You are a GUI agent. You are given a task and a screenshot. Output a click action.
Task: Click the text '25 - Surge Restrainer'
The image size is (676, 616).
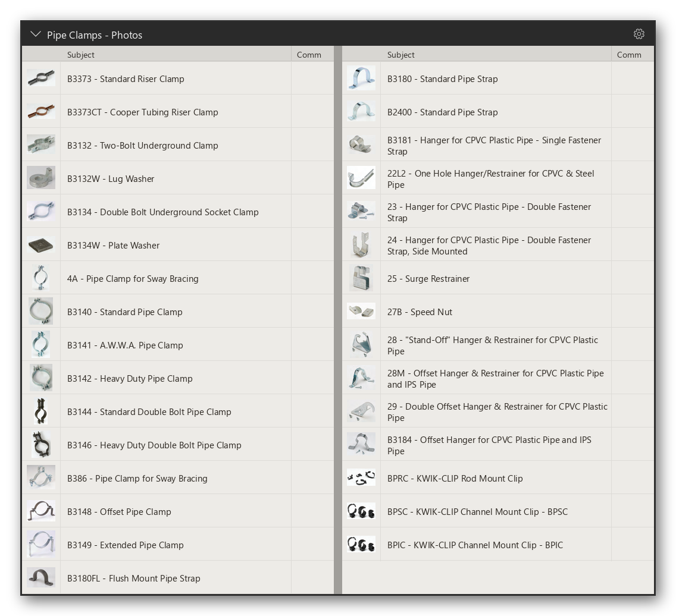point(428,279)
